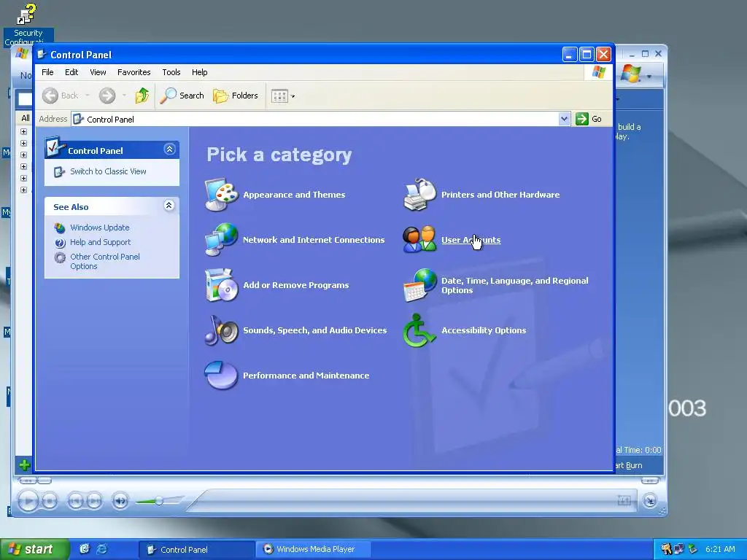Expand last tree node in Media Player
The width and height of the screenshot is (747, 560).
23,190
